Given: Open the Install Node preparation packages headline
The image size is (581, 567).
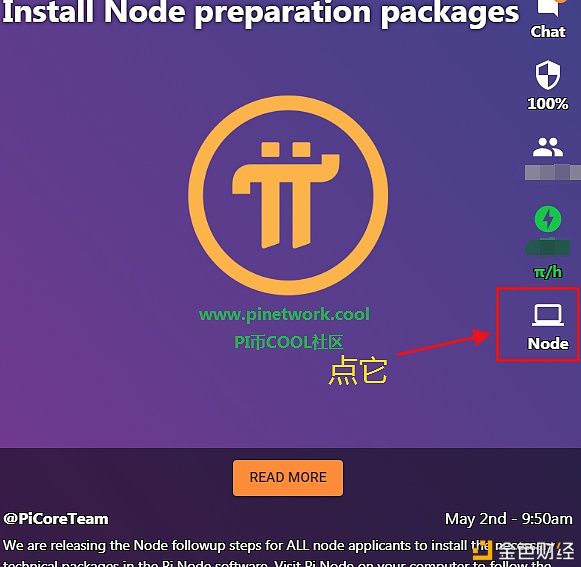Looking at the screenshot, I should click(x=260, y=13).
